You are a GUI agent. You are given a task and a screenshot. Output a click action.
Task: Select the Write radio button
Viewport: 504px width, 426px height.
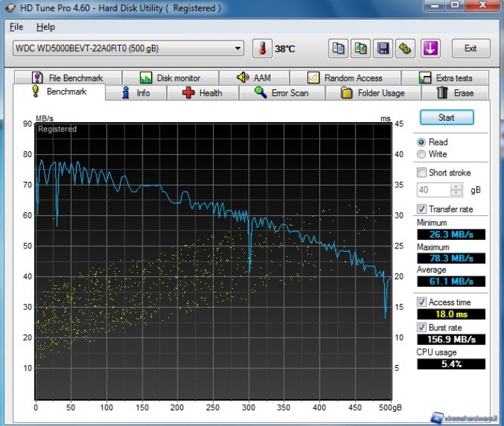click(x=422, y=154)
